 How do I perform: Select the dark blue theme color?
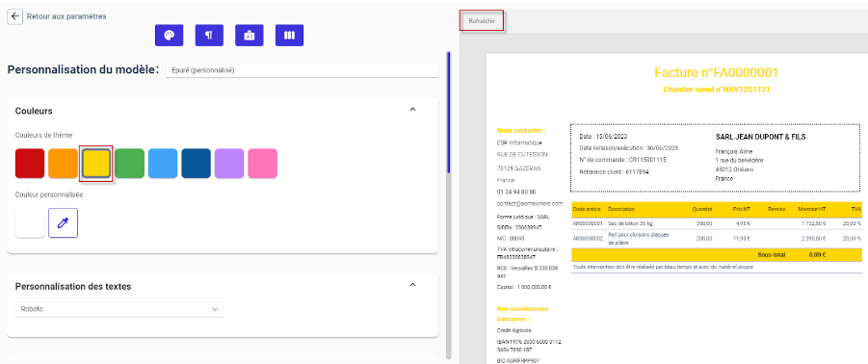click(x=196, y=163)
